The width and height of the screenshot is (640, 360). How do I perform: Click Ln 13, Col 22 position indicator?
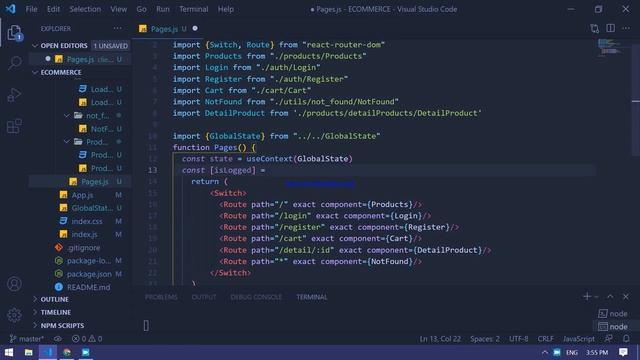point(440,339)
